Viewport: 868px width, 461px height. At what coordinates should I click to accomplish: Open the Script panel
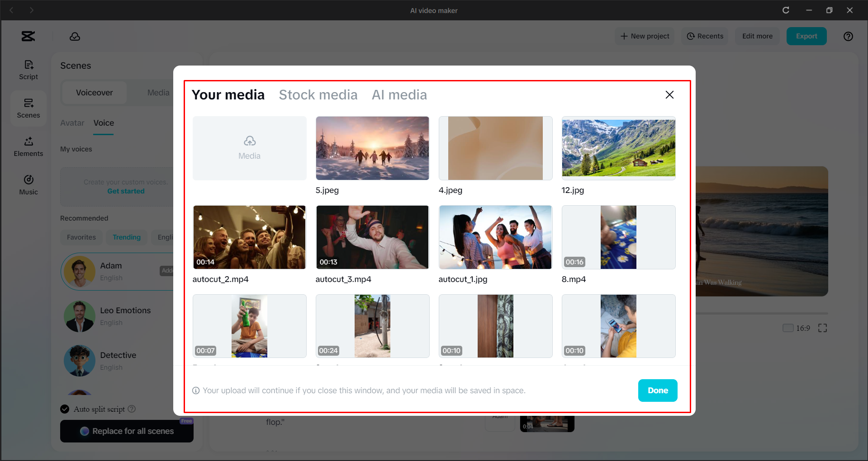point(28,70)
